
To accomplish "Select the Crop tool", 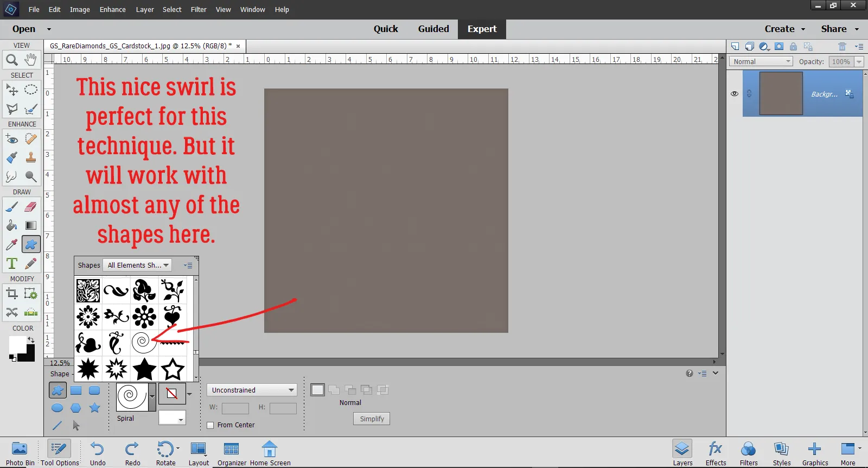I will [x=11, y=294].
